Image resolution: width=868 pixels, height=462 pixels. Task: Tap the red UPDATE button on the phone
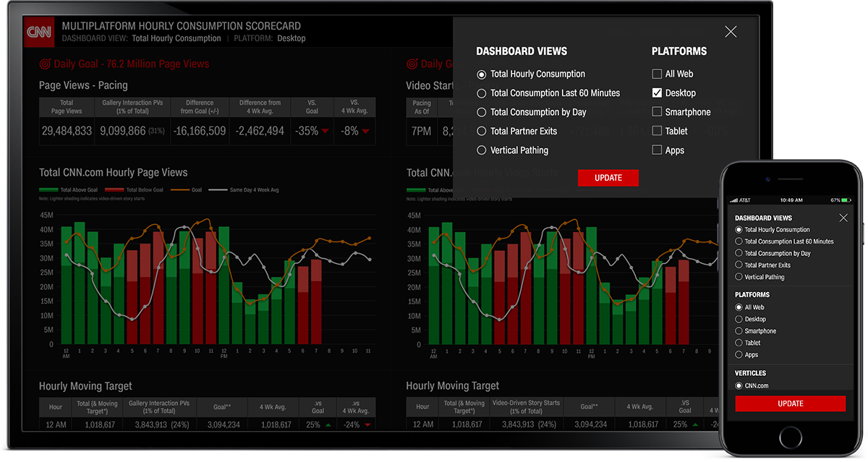click(790, 403)
